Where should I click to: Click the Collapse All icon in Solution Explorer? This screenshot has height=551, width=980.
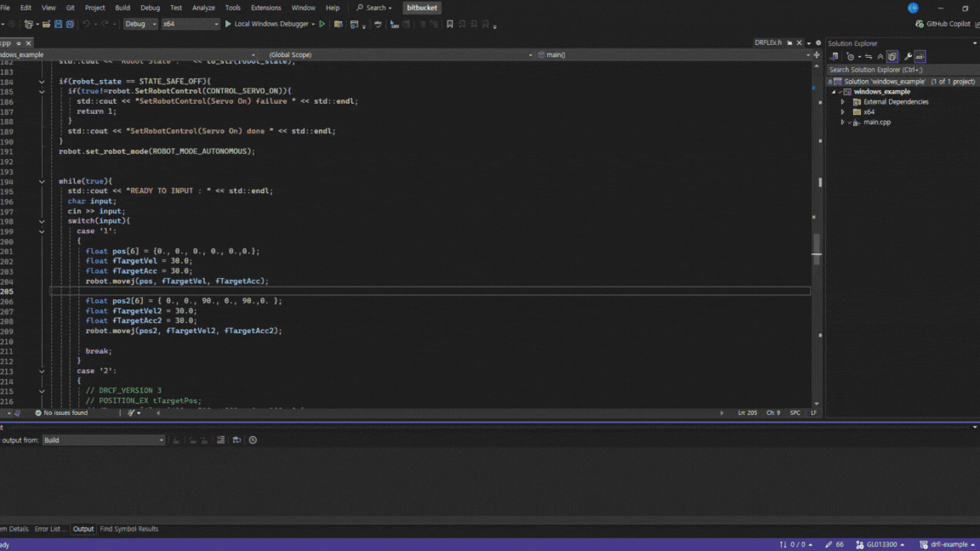coord(880,57)
